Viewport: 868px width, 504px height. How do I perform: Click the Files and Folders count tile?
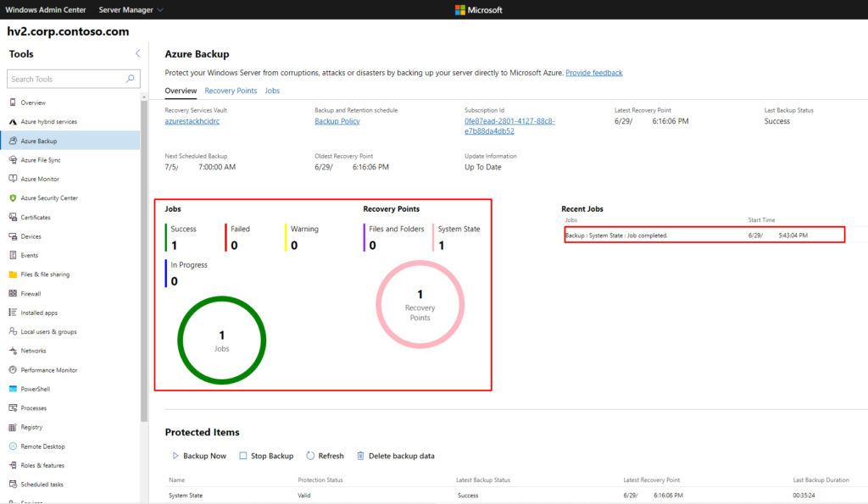[394, 237]
